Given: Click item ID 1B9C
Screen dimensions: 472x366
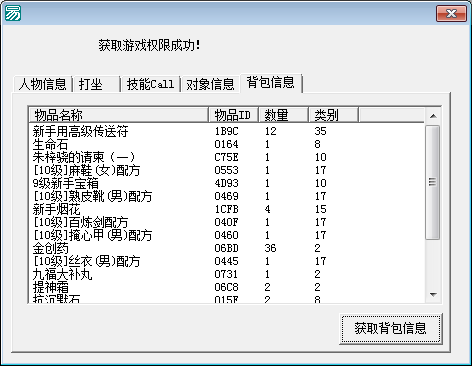Looking at the screenshot, I should click(x=227, y=131).
